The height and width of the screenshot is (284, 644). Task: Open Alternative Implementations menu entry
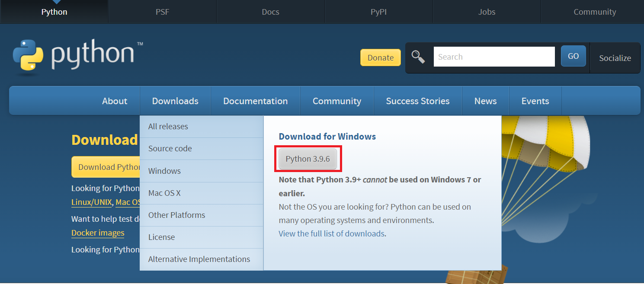202,259
